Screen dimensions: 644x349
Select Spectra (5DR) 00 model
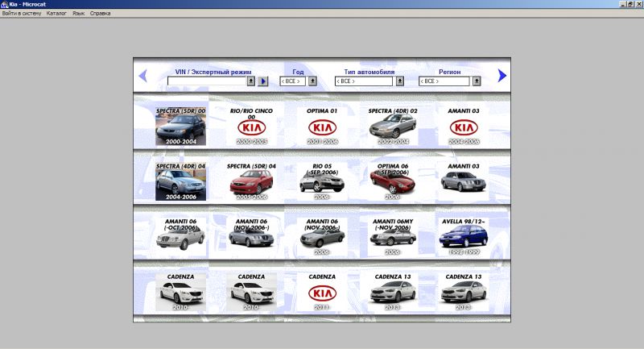click(180, 127)
